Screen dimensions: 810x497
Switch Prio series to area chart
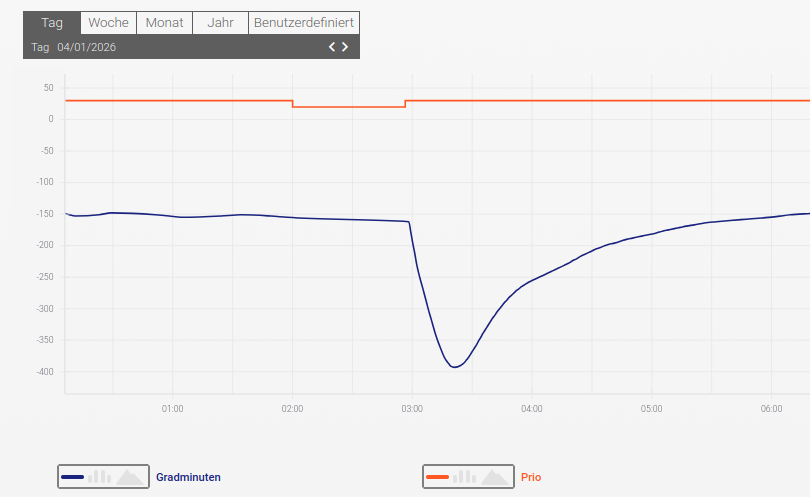495,477
